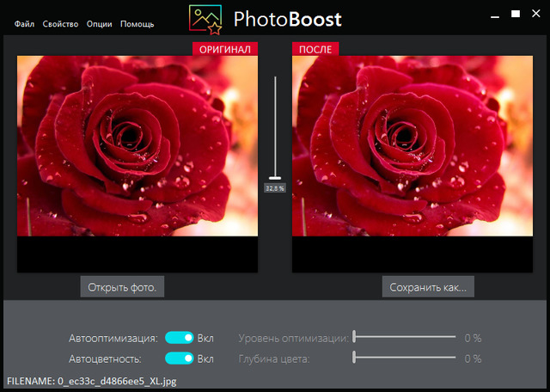The width and height of the screenshot is (550, 392).
Task: Select the original rose image preview
Action: (137, 146)
